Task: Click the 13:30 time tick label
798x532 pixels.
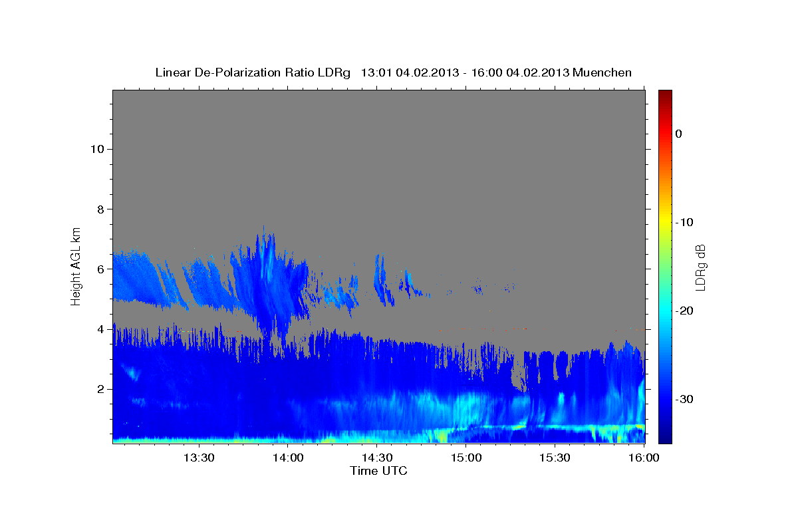Action: click(198, 458)
